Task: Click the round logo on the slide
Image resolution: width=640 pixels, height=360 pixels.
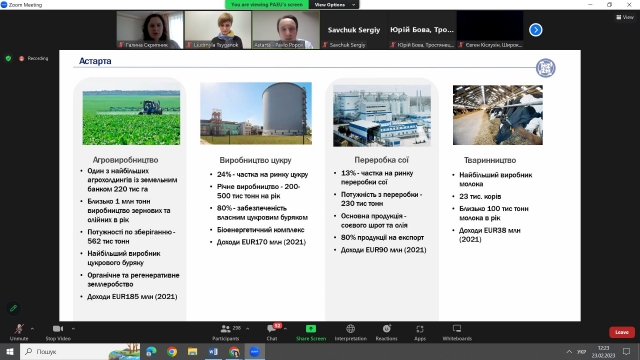Action: tap(545, 68)
